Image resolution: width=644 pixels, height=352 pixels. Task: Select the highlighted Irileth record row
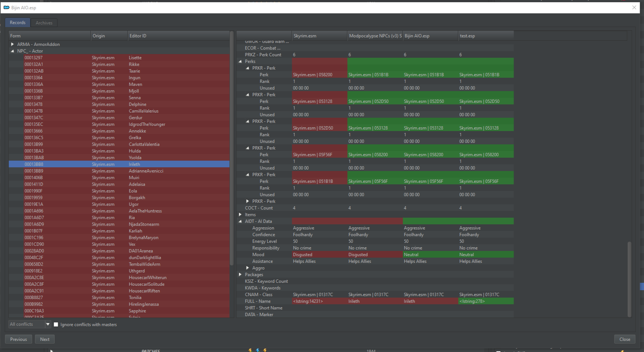pos(119,164)
